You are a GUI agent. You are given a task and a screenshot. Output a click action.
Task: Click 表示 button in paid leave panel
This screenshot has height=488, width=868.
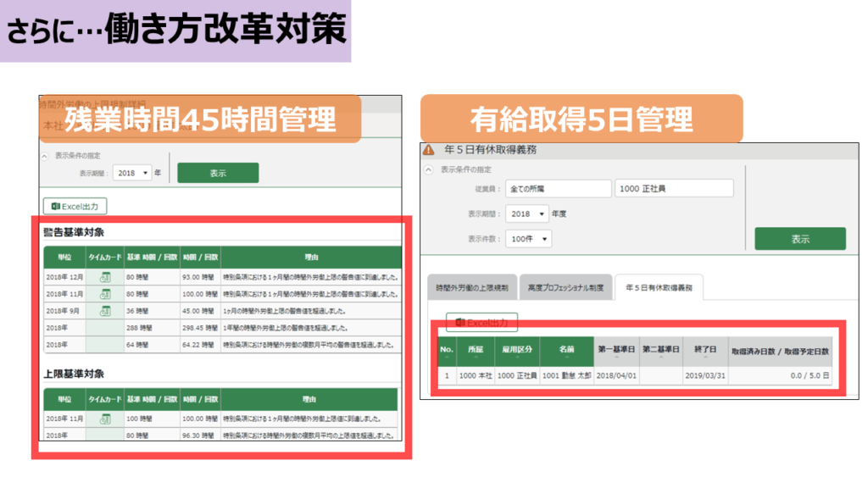(800, 239)
